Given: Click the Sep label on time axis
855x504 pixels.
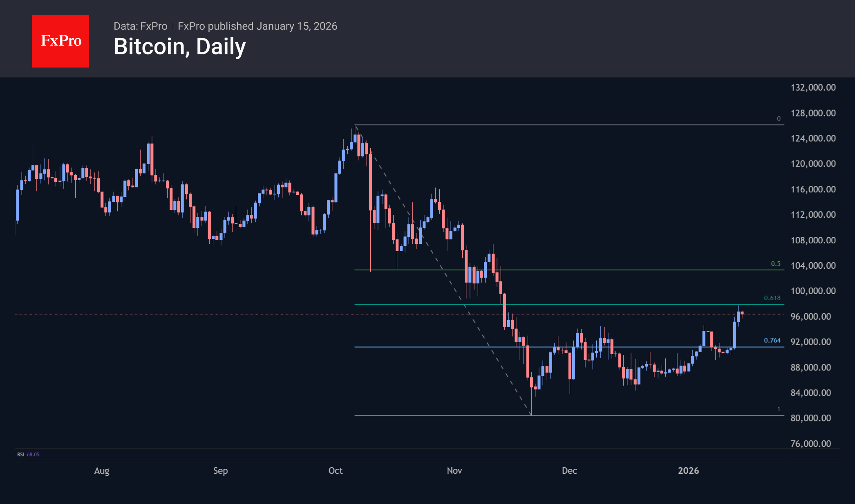Looking at the screenshot, I should [220, 471].
